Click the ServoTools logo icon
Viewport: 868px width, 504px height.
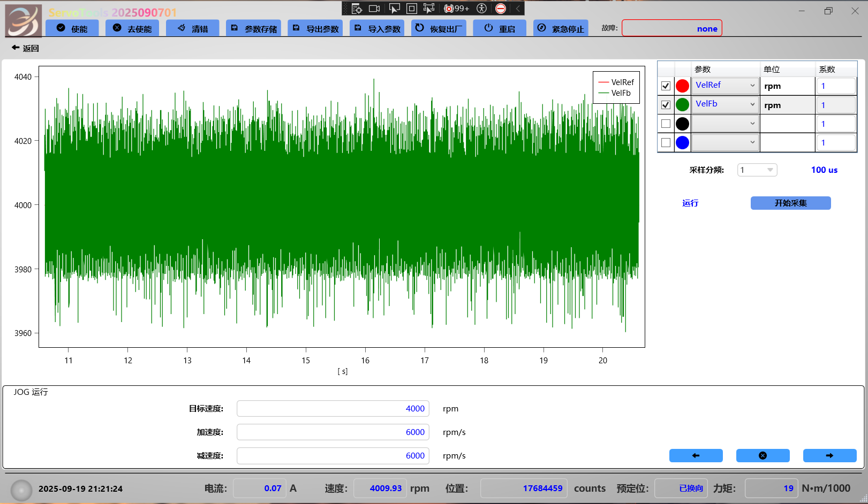click(x=23, y=20)
